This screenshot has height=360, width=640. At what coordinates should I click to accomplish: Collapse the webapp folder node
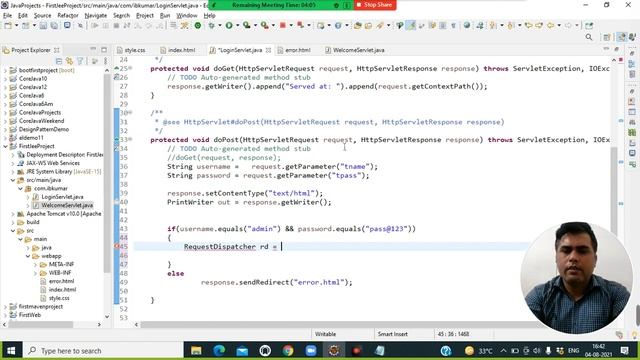[x=28, y=256]
